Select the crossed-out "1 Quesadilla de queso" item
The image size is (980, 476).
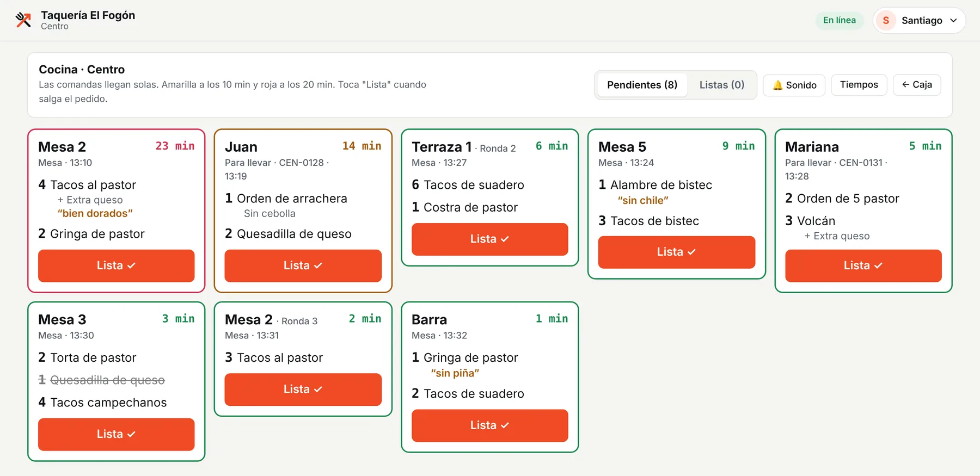pyautogui.click(x=101, y=380)
